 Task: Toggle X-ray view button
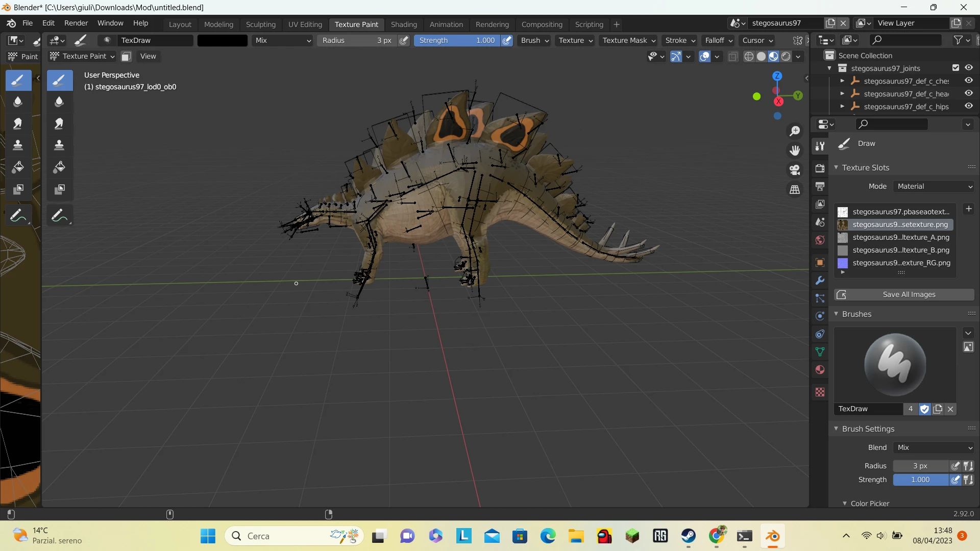click(x=733, y=57)
